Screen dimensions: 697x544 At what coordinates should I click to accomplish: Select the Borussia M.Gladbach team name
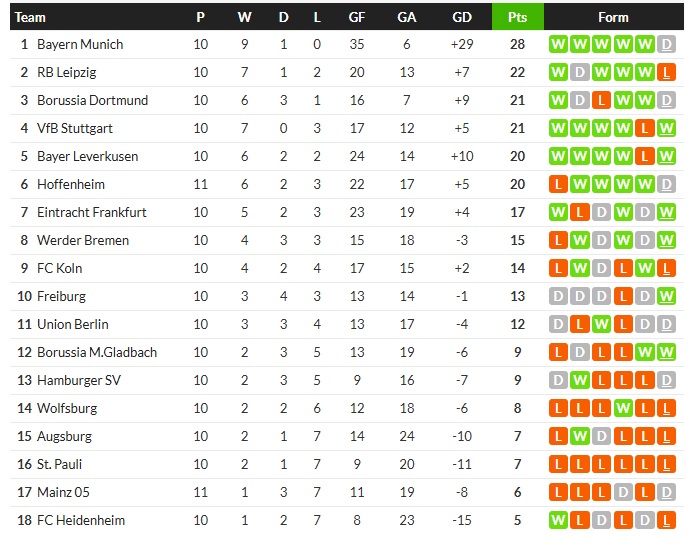(97, 352)
